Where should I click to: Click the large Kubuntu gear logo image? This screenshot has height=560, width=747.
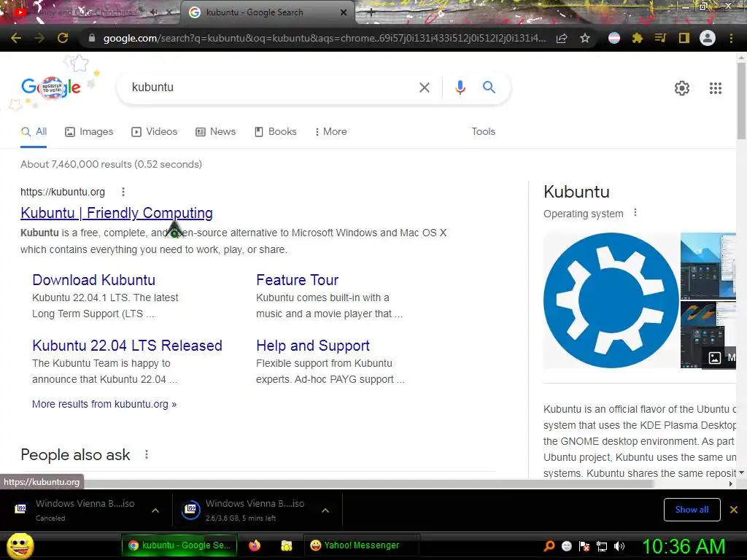point(611,300)
